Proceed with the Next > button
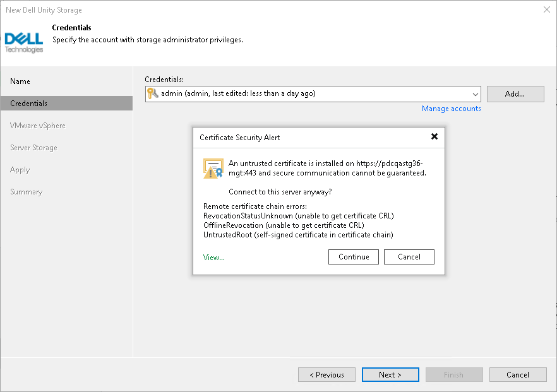This screenshot has height=392, width=557. click(390, 374)
